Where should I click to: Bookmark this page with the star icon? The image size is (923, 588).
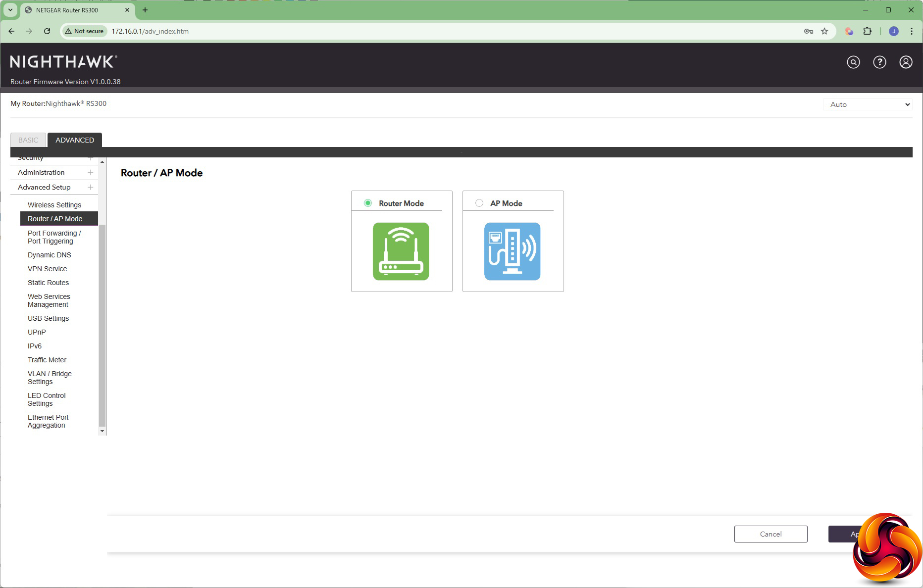pos(824,31)
